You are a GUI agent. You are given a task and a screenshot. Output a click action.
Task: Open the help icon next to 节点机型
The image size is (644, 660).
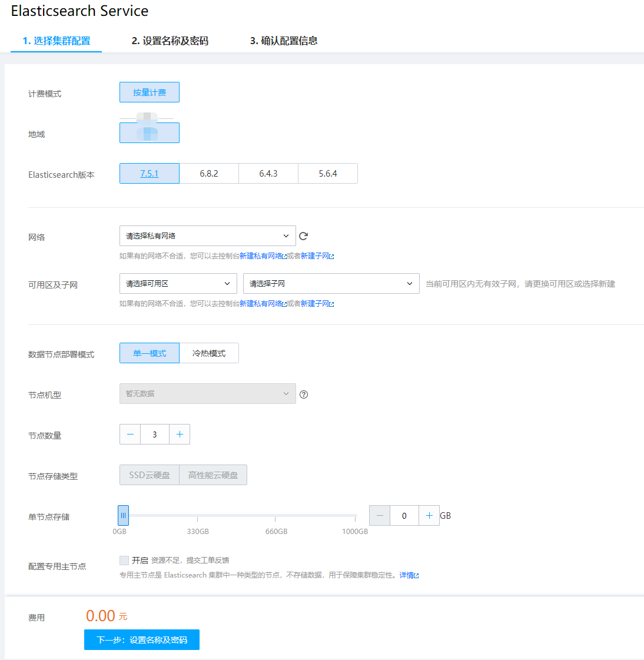tap(304, 394)
